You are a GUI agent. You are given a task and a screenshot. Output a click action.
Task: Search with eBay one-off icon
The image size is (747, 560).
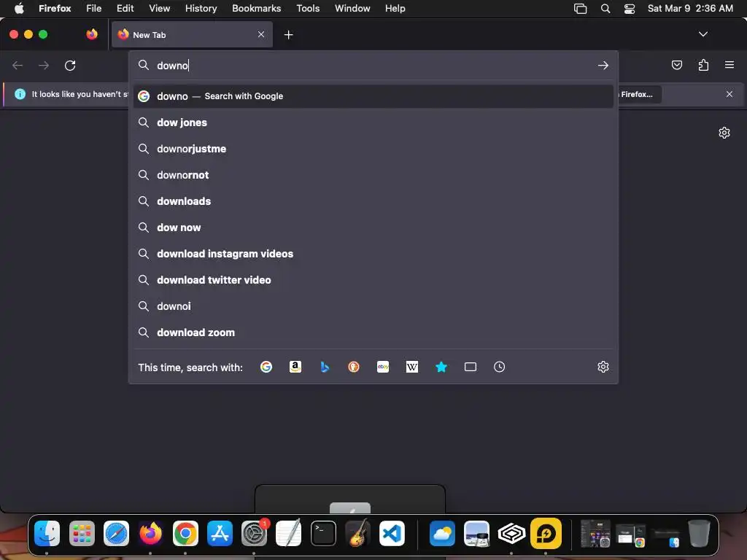pyautogui.click(x=383, y=367)
